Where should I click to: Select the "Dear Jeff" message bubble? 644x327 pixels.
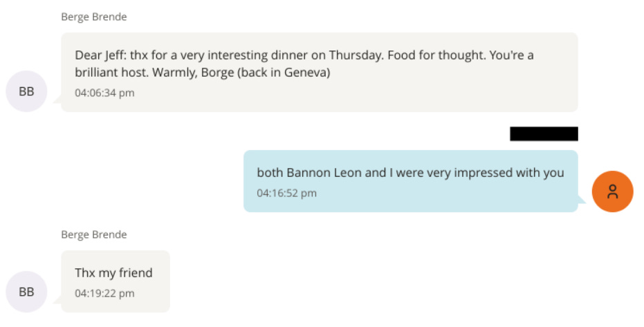(x=319, y=72)
